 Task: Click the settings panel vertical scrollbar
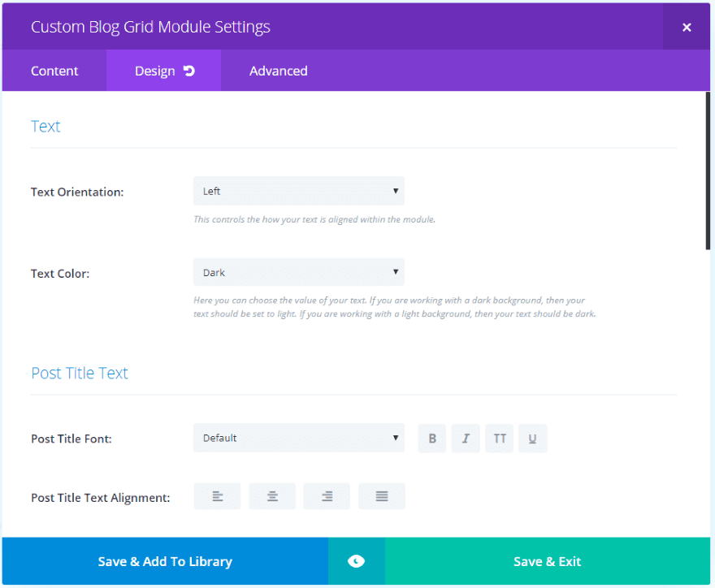708,171
